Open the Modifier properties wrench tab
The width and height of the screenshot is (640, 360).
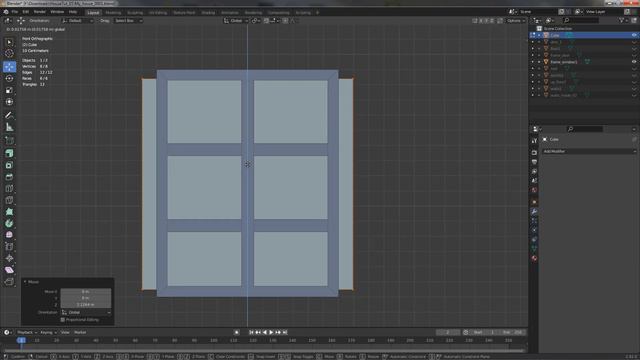pos(534,211)
